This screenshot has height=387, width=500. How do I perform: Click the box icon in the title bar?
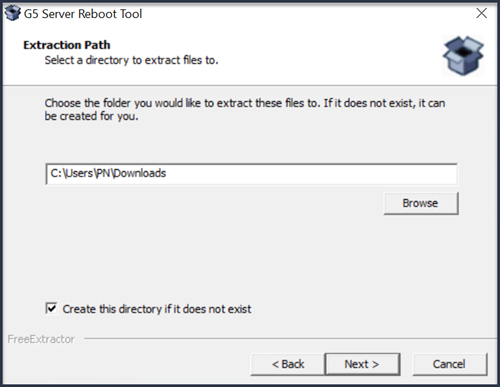(x=13, y=13)
